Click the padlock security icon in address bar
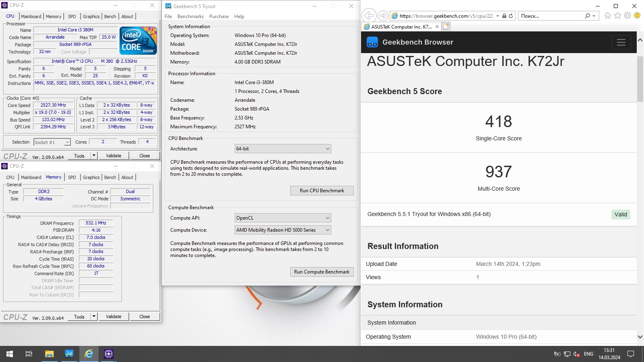The image size is (644, 362). (x=504, y=16)
